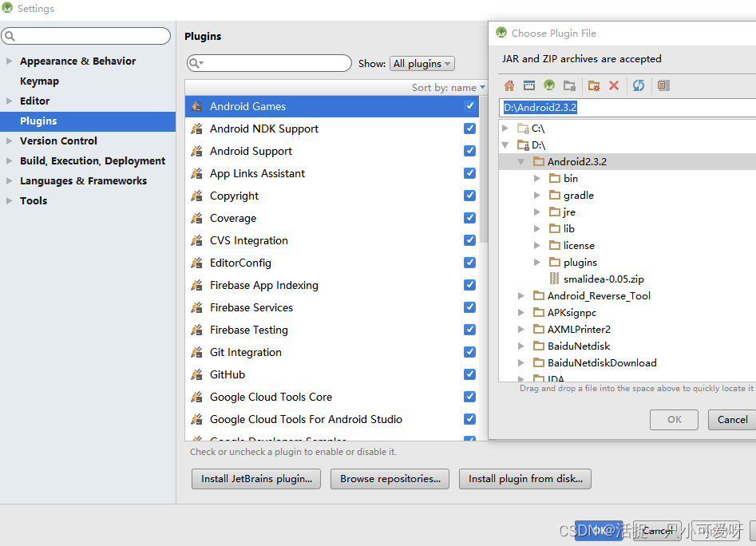Disable the CVS Integration plugin checkbox
Screen dimensions: 756x546
(x=469, y=240)
